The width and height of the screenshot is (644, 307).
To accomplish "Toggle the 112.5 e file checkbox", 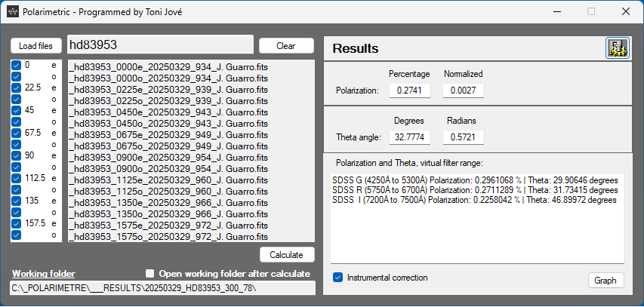I will (16, 179).
